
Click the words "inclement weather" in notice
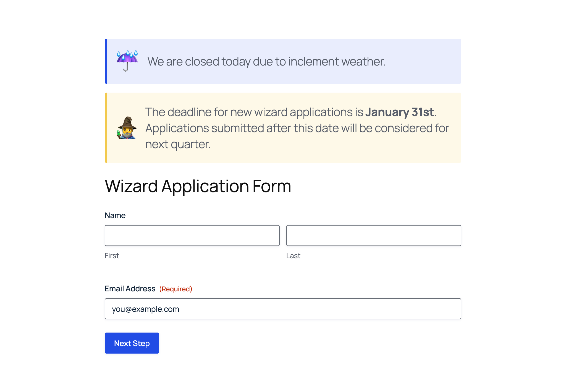coord(337,61)
